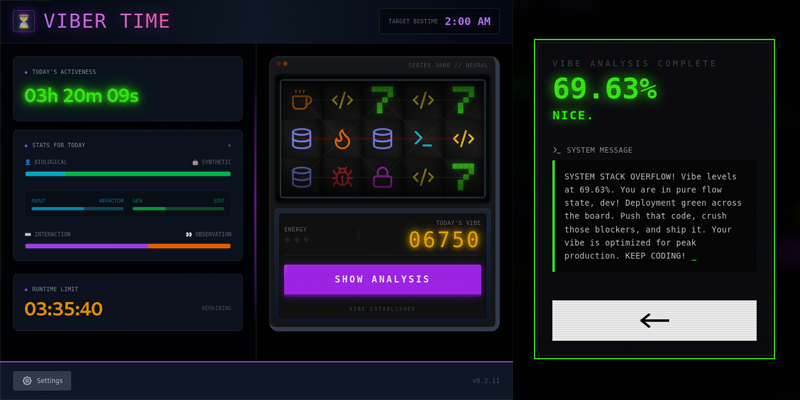Click the 69.63% analysis result
Image resolution: width=800 pixels, height=400 pixels.
click(x=605, y=88)
